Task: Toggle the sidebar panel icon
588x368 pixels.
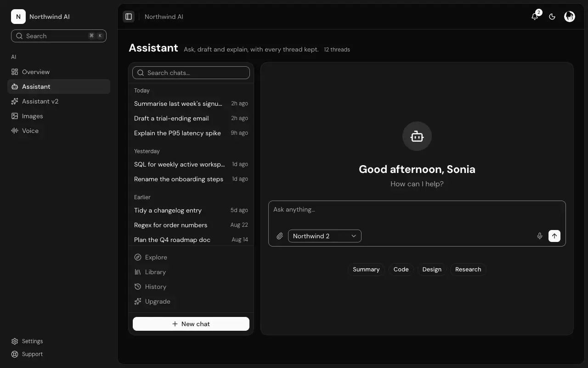Action: point(129,17)
